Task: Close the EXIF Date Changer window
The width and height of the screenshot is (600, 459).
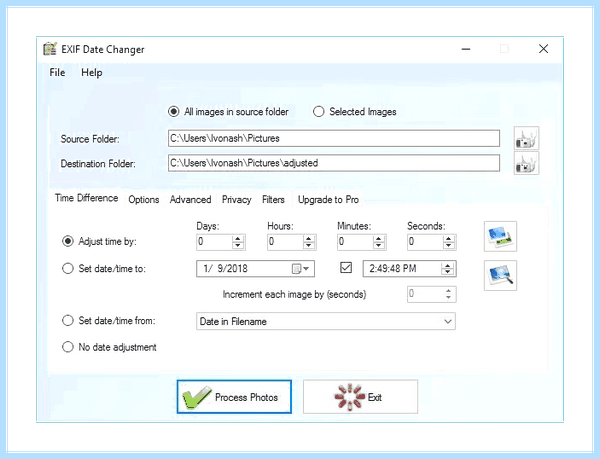Action: tap(543, 49)
